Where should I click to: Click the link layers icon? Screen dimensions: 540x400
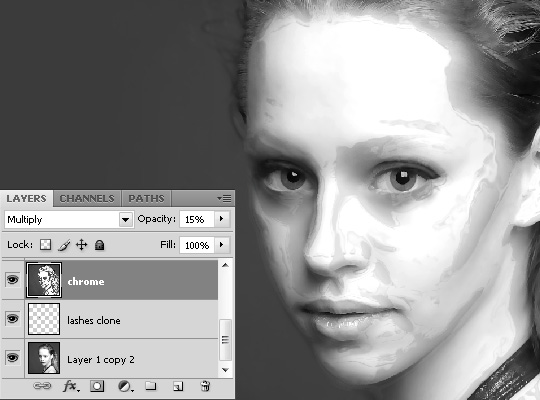pyautogui.click(x=42, y=386)
